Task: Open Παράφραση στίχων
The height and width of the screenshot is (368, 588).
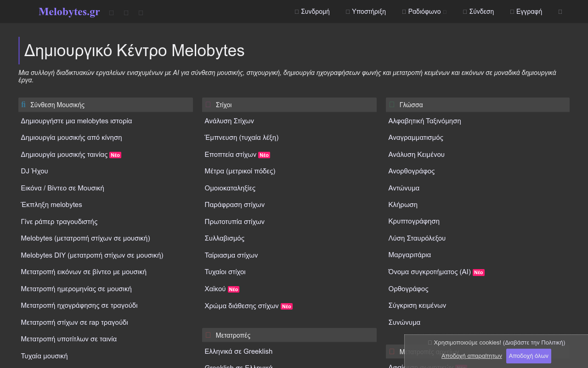Action: [235, 205]
